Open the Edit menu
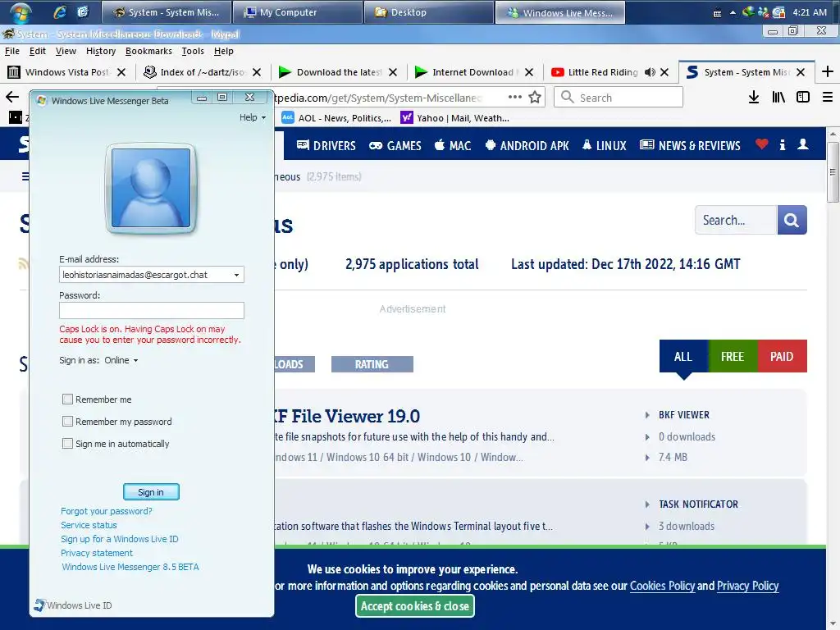This screenshot has width=840, height=630. 38,51
